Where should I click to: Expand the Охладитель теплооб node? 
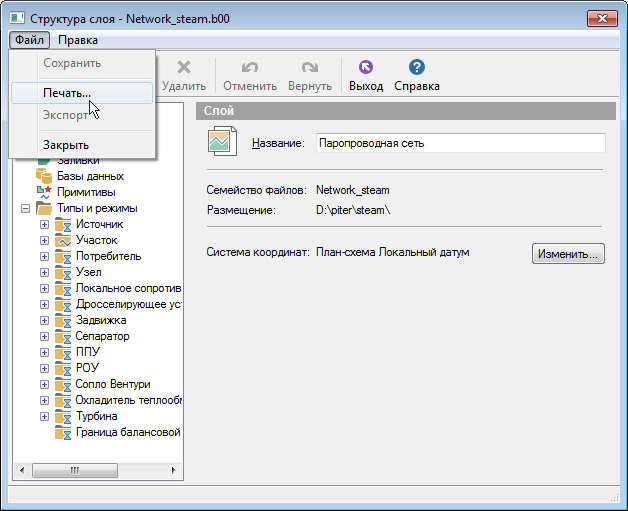click(x=44, y=401)
